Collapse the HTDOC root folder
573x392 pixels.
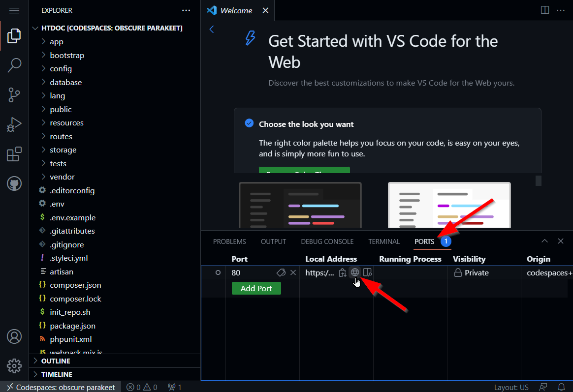point(115,28)
